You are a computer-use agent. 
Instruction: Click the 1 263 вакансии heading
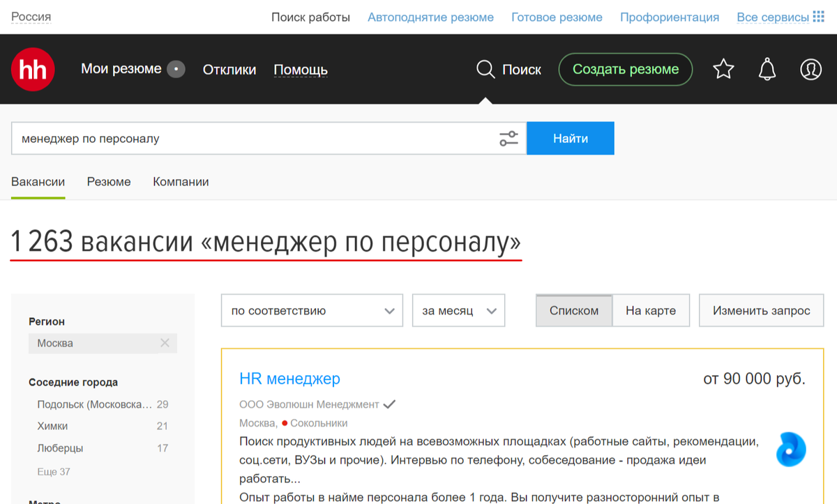(x=266, y=243)
